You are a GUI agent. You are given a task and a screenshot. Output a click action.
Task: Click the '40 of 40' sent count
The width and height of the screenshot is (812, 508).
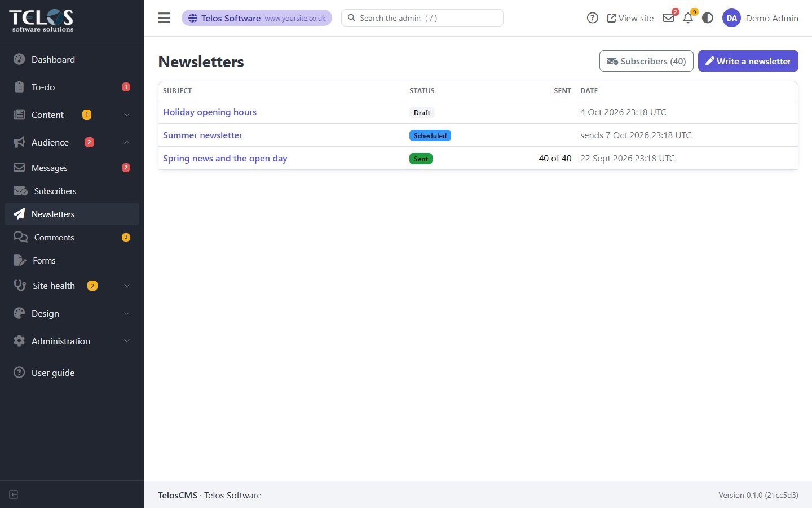point(555,158)
